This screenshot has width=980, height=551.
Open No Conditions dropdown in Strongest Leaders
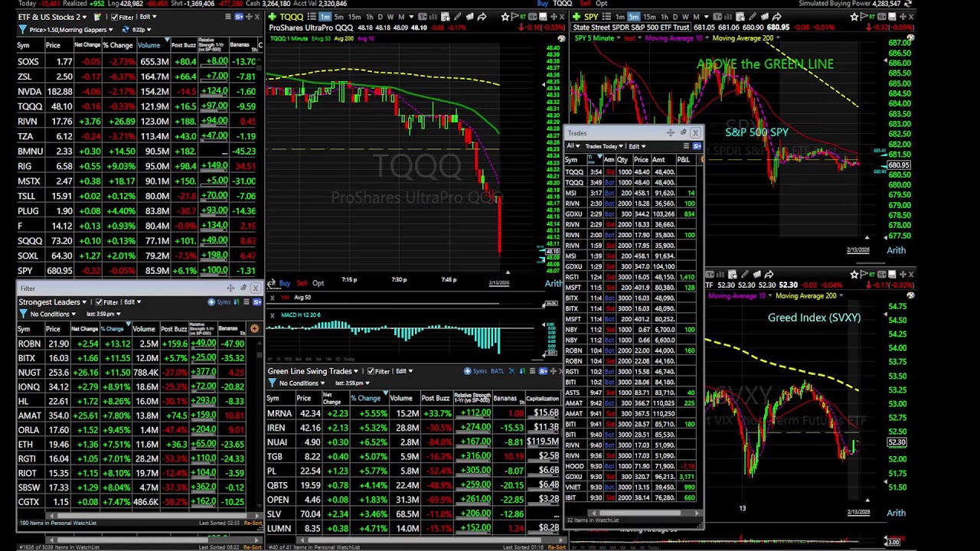click(x=53, y=314)
